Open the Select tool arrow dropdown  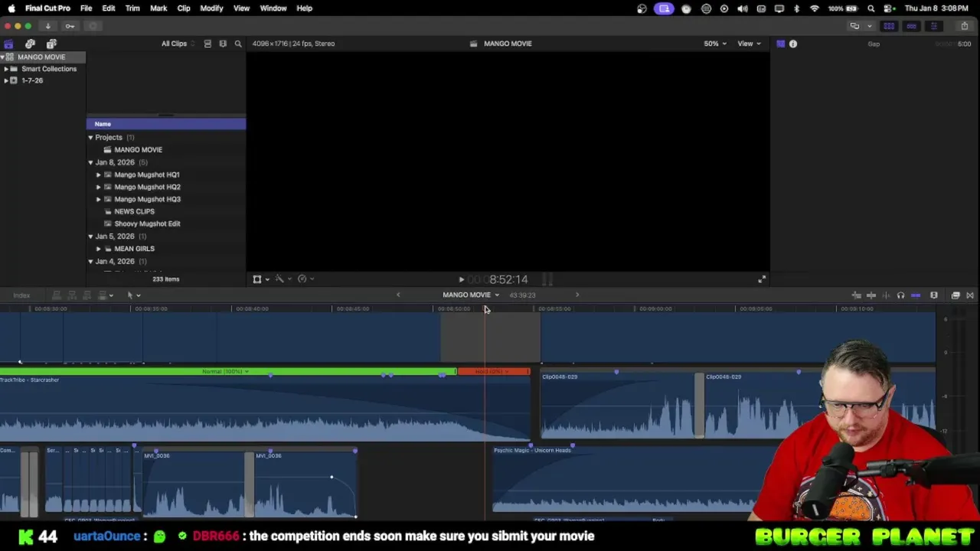click(134, 295)
